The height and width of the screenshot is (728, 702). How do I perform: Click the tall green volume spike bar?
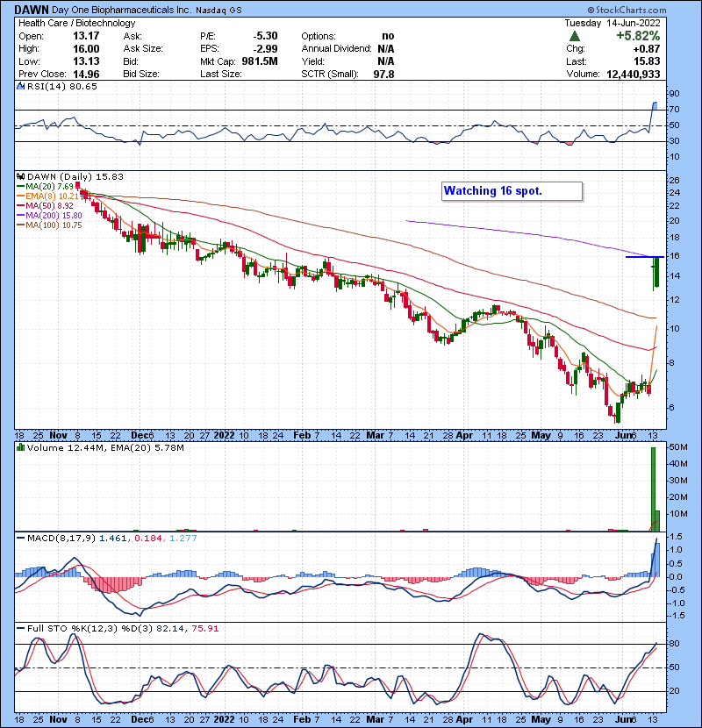point(653,489)
